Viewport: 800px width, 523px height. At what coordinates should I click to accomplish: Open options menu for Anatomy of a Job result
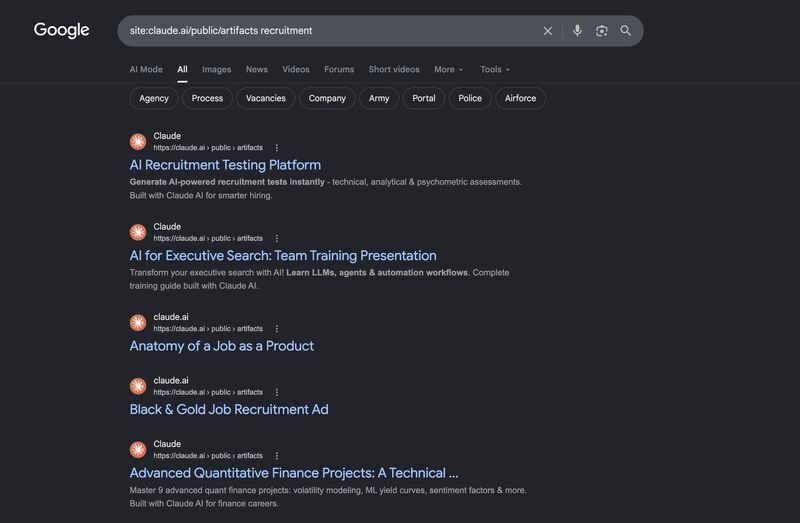point(277,329)
